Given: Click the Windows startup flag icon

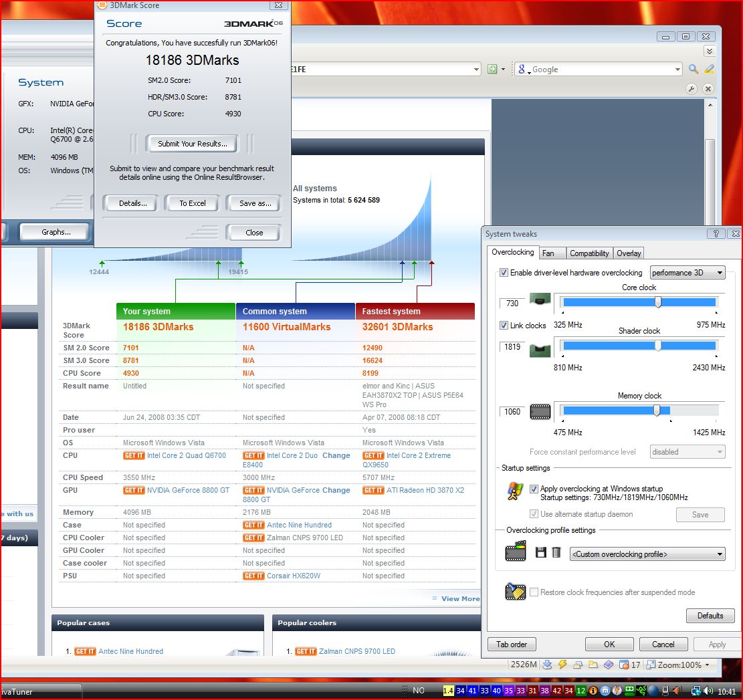Looking at the screenshot, I should 515,491.
